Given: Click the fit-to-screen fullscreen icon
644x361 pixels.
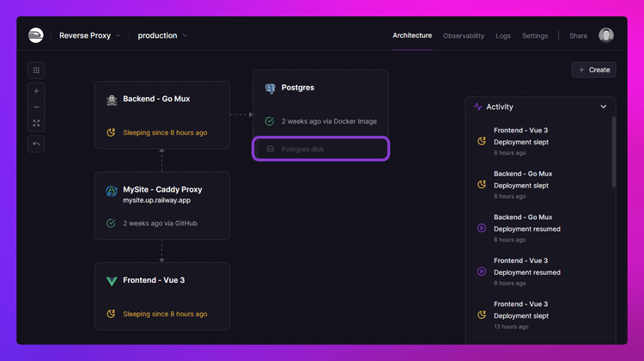Looking at the screenshot, I should [x=36, y=123].
